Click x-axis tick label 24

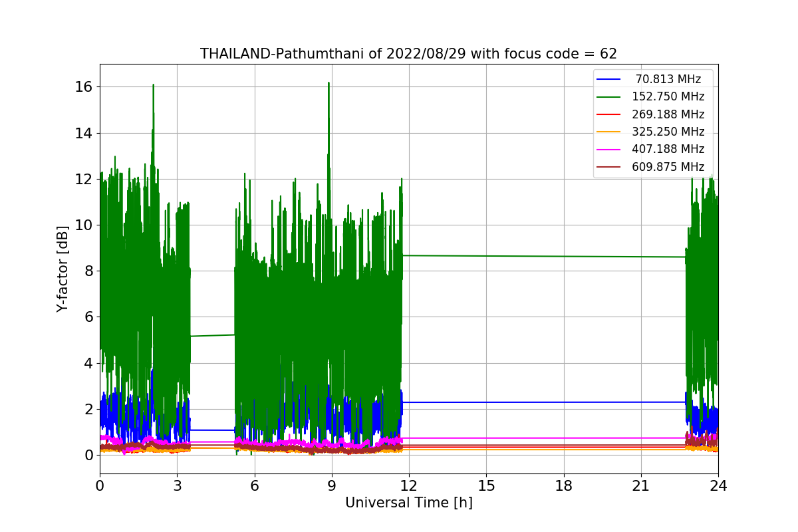(x=718, y=485)
